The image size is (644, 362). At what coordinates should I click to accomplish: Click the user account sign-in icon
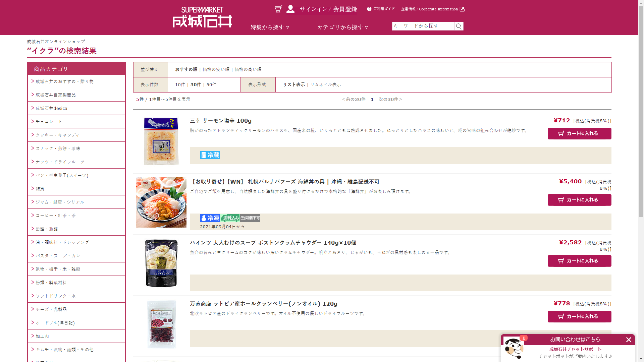tap(290, 9)
